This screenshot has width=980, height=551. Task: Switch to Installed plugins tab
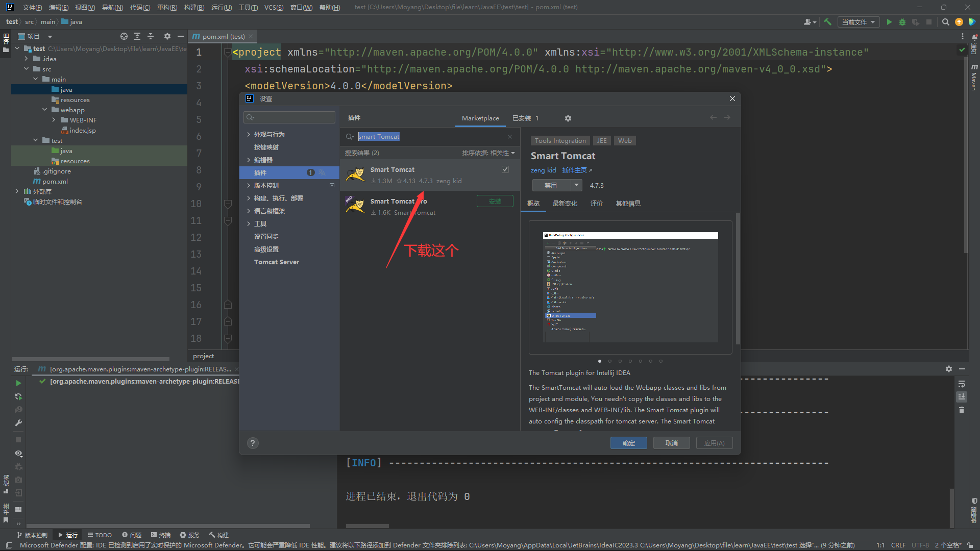coord(525,118)
